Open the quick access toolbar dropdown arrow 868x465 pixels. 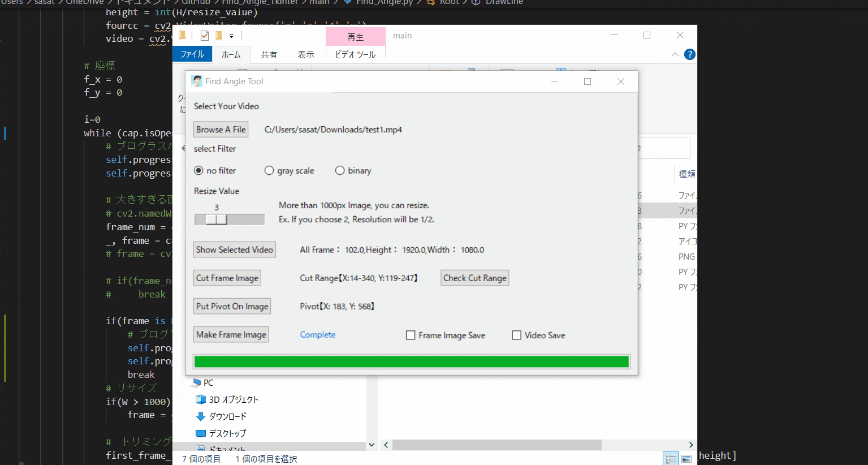pyautogui.click(x=232, y=36)
